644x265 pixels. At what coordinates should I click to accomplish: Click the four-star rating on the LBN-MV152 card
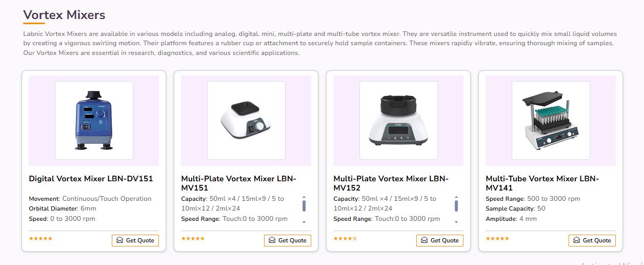(x=345, y=238)
